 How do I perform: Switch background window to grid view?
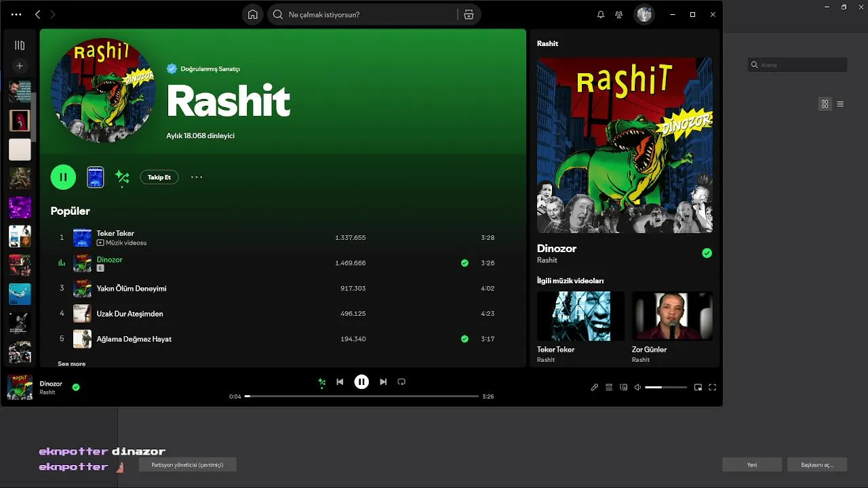(825, 104)
